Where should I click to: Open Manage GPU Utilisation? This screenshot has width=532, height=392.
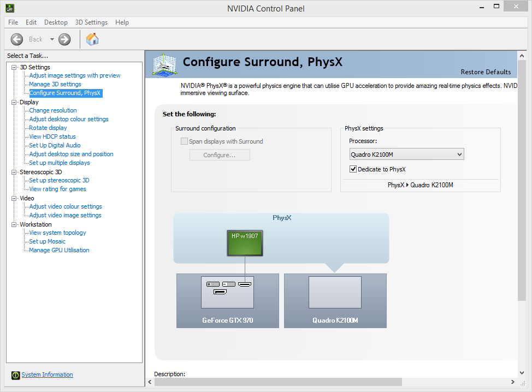point(59,250)
